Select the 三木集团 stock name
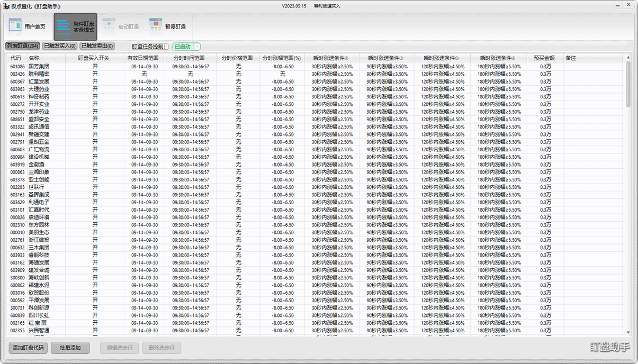This screenshot has height=364, width=638. pos(39,248)
